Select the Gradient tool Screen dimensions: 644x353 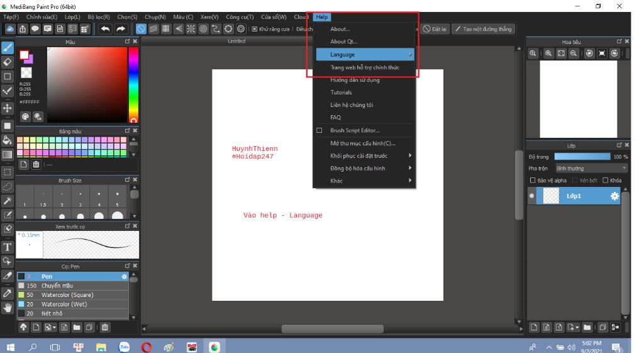click(x=8, y=155)
